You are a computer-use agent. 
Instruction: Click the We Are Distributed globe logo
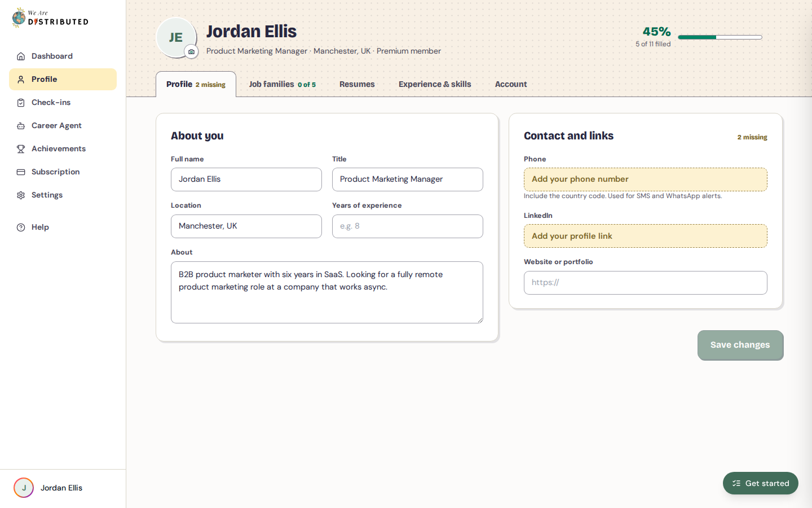19,18
